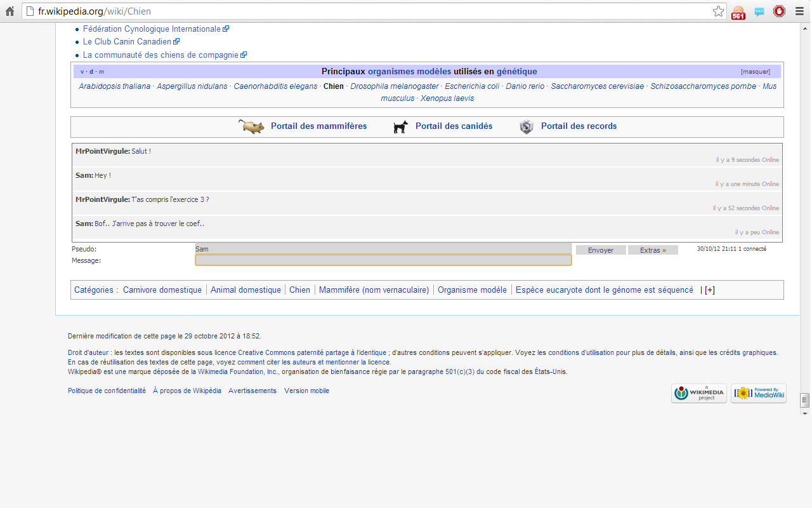Open the Xenopus laevis link
The width and height of the screenshot is (812, 508).
click(447, 98)
